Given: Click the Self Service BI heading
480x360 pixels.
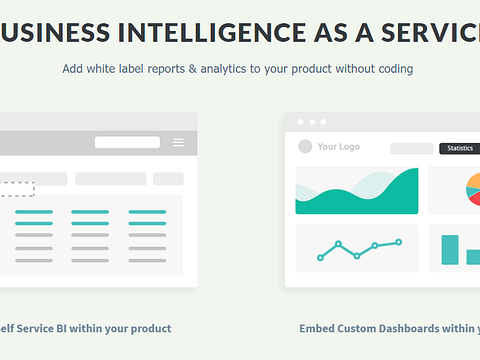Looking at the screenshot, I should pyautogui.click(x=85, y=329).
